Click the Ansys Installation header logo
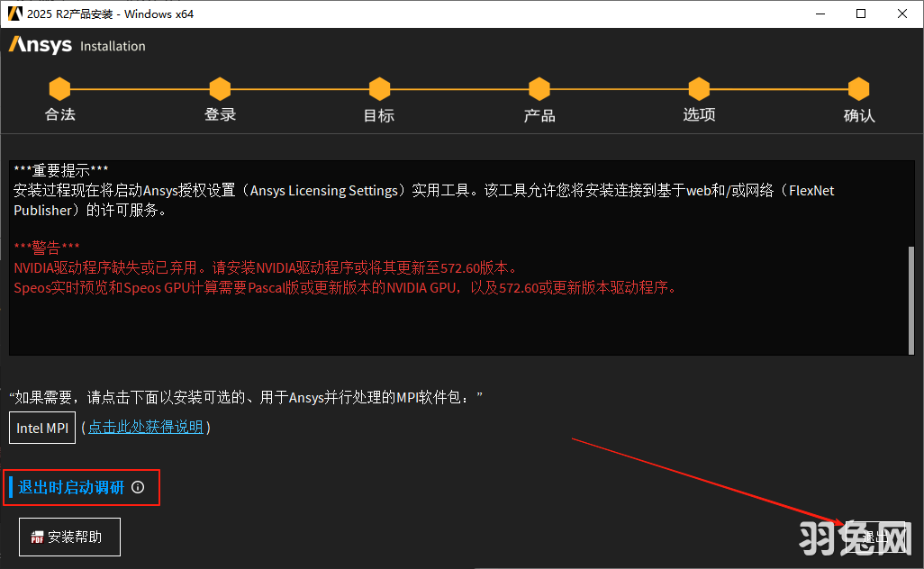This screenshot has width=924, height=569. point(40,45)
